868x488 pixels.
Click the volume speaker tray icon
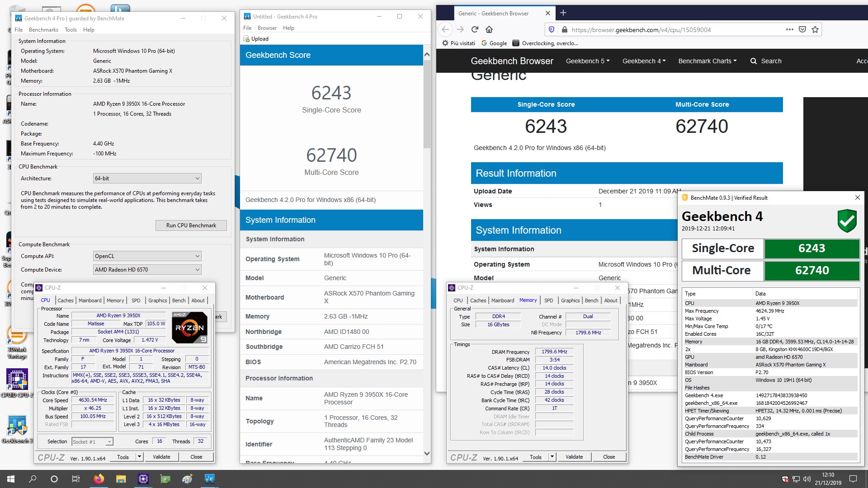[807, 479]
